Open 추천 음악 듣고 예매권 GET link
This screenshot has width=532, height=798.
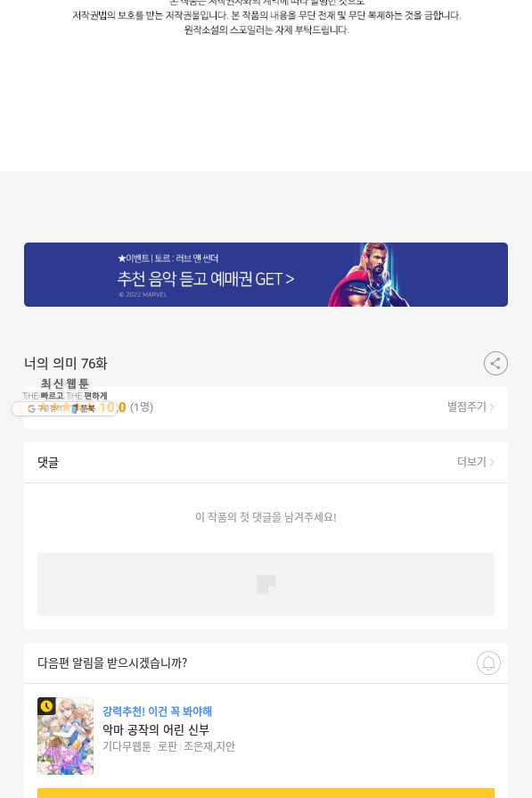[206, 279]
